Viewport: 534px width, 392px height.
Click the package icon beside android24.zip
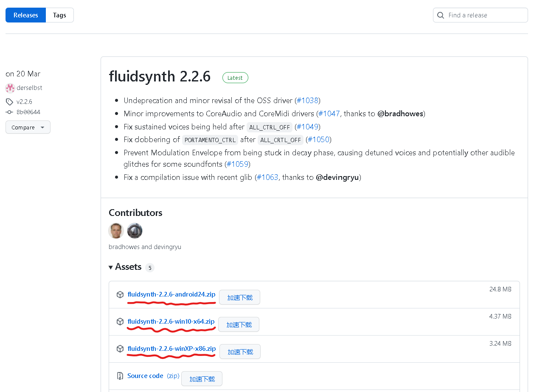coord(120,295)
